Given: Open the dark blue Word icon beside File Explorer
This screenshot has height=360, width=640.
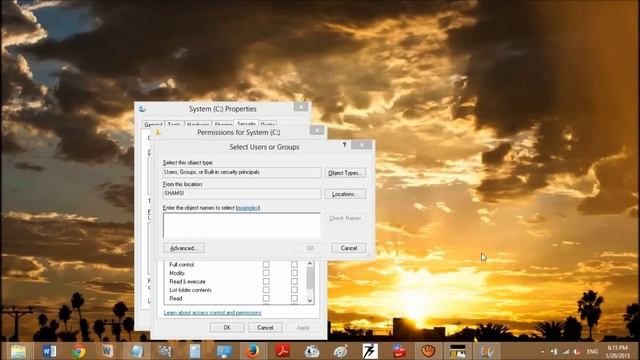Looking at the screenshot, I should (x=49, y=351).
